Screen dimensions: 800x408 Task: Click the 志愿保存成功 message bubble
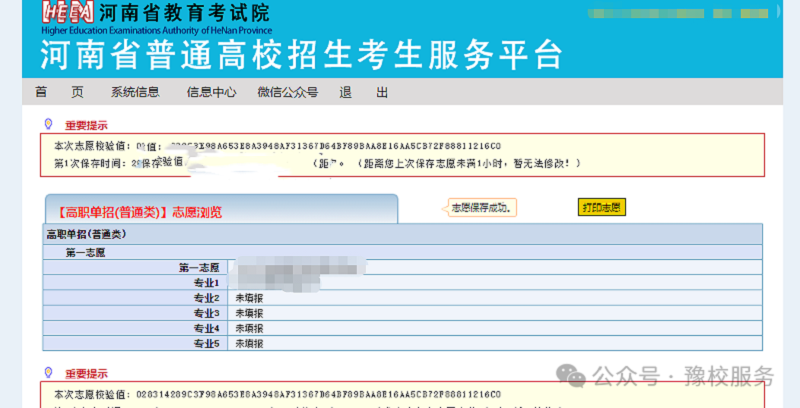tap(483, 208)
